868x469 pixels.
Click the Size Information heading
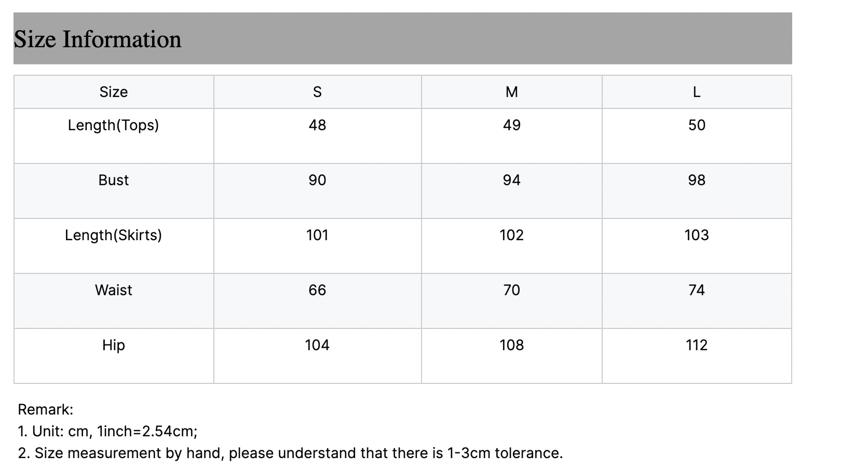click(98, 39)
